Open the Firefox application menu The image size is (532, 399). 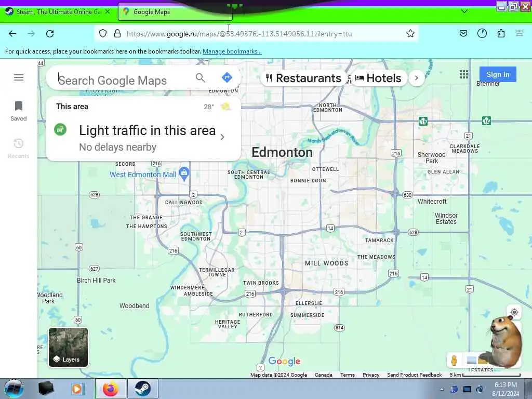[520, 33]
